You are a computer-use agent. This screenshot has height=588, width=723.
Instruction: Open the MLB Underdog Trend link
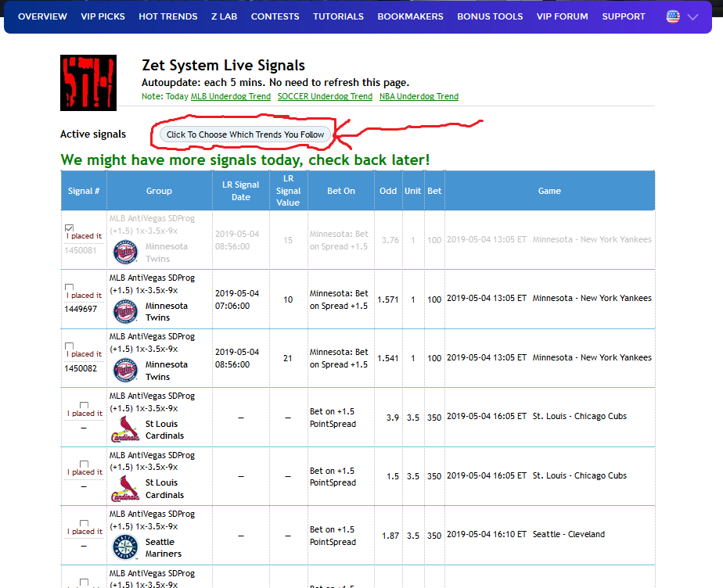pos(230,96)
